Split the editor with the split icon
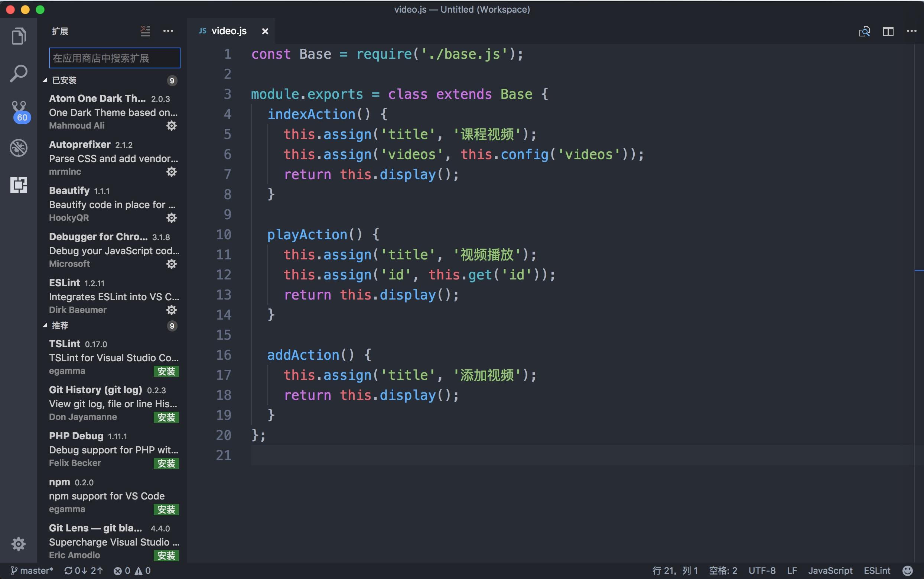The image size is (924, 579). pyautogui.click(x=888, y=31)
